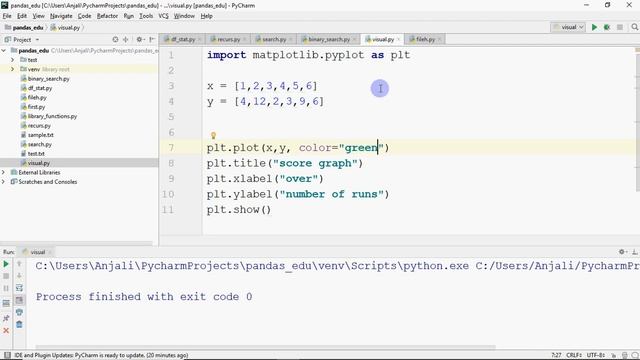Open the Navigate menu
The image size is (640, 360).
coord(61,16)
